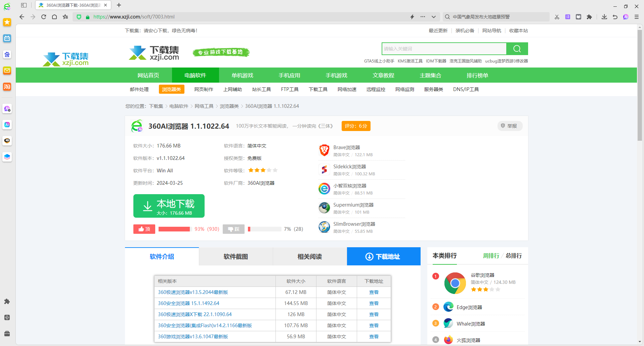The width and height of the screenshot is (644, 346).
Task: Open the mail icon in left sidebar
Action: point(7,71)
